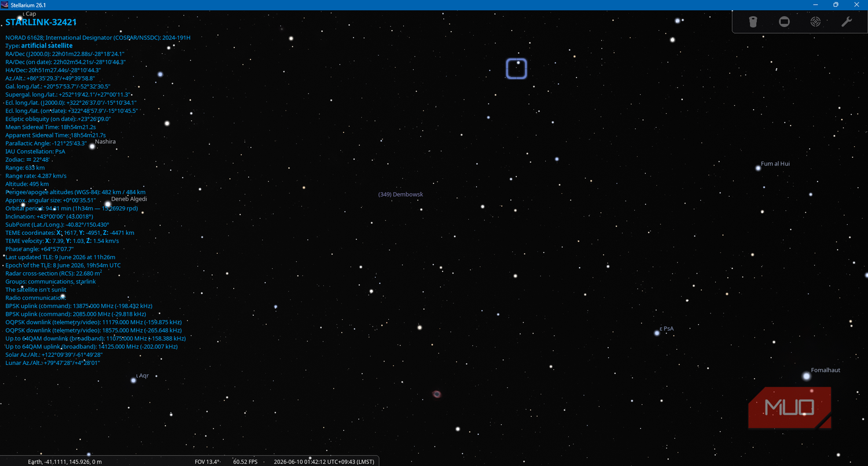Click the Stellarium app icon in title bar
The width and height of the screenshot is (868, 466).
click(5, 5)
